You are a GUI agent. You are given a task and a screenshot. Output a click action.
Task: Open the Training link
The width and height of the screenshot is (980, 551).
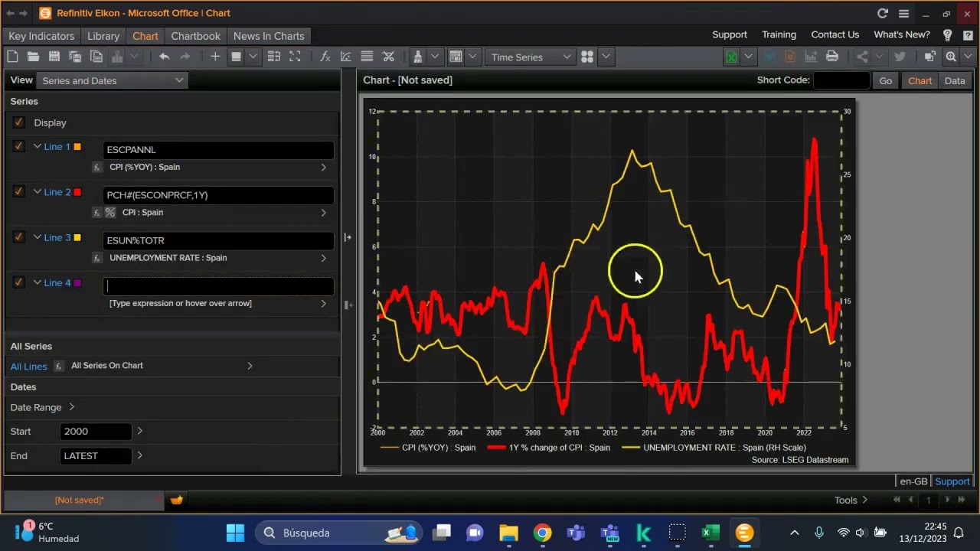point(779,34)
